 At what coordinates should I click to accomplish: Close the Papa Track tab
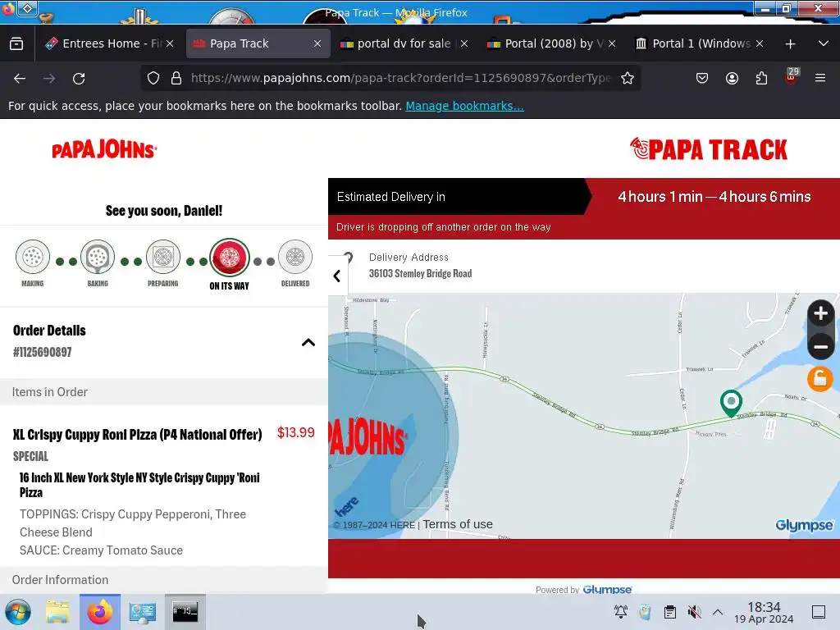317,43
